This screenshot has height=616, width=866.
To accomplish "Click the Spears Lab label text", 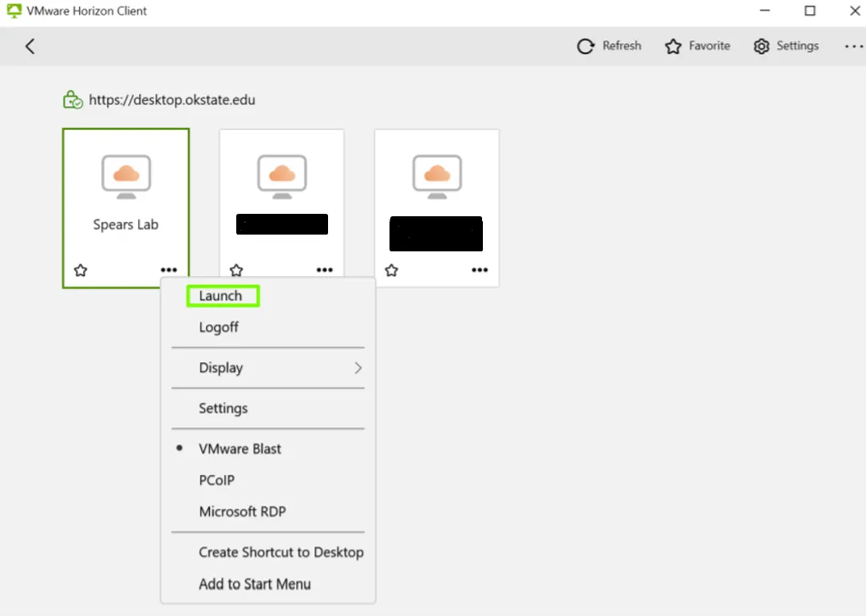I will 126,225.
